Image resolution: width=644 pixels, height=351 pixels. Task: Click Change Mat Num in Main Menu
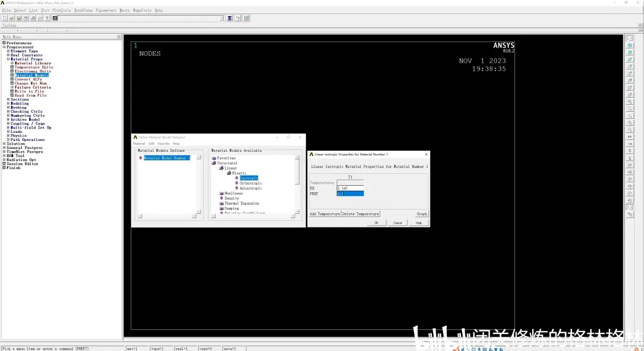pos(30,83)
